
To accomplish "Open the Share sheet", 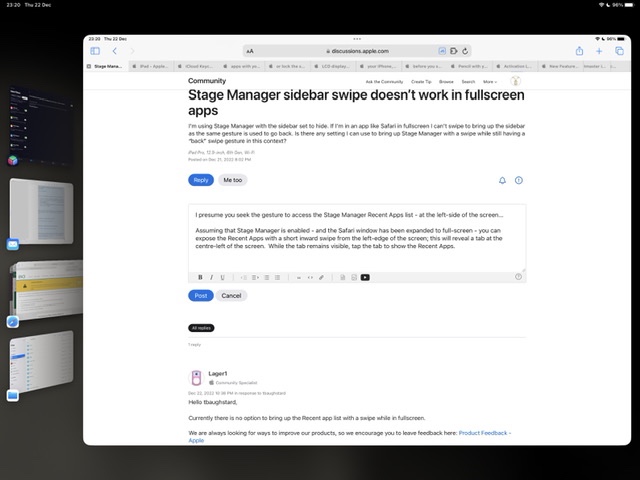I will (579, 51).
